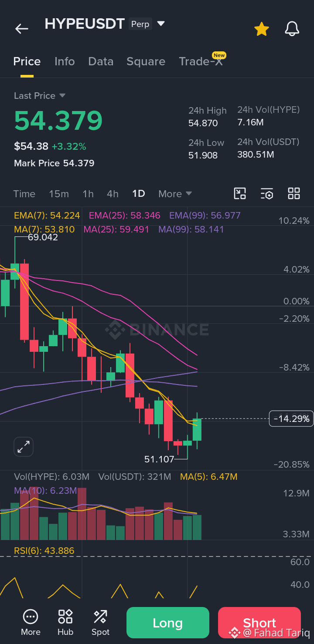Open the Last Price dropdown
This screenshot has width=314, height=644.
[40, 96]
